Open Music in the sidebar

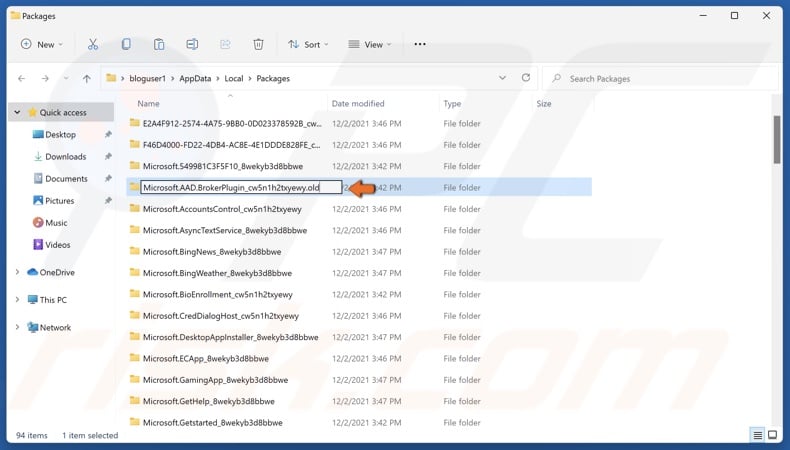tap(56, 223)
